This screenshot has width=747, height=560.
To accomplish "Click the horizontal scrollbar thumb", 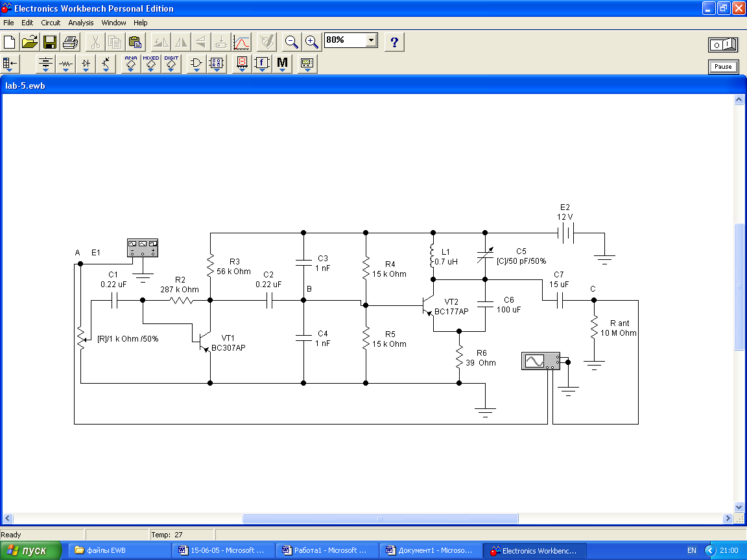I will tap(380, 519).
